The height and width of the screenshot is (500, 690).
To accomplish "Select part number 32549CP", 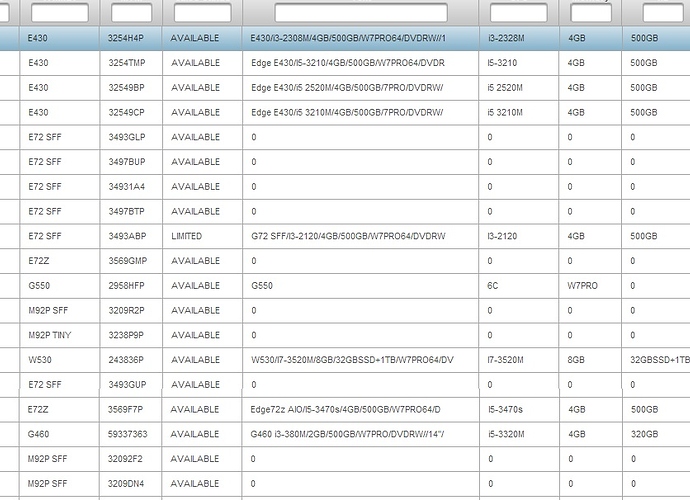I will 126,112.
